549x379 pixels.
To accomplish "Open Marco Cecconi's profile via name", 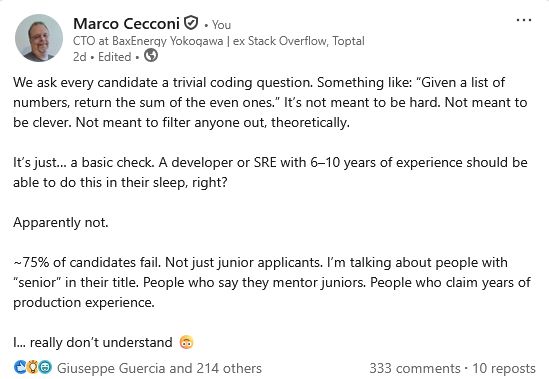I will (x=126, y=24).
